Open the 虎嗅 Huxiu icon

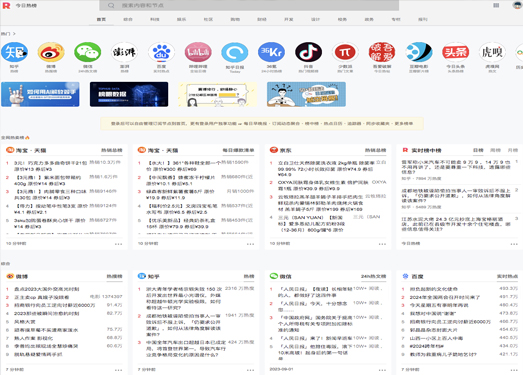point(492,52)
